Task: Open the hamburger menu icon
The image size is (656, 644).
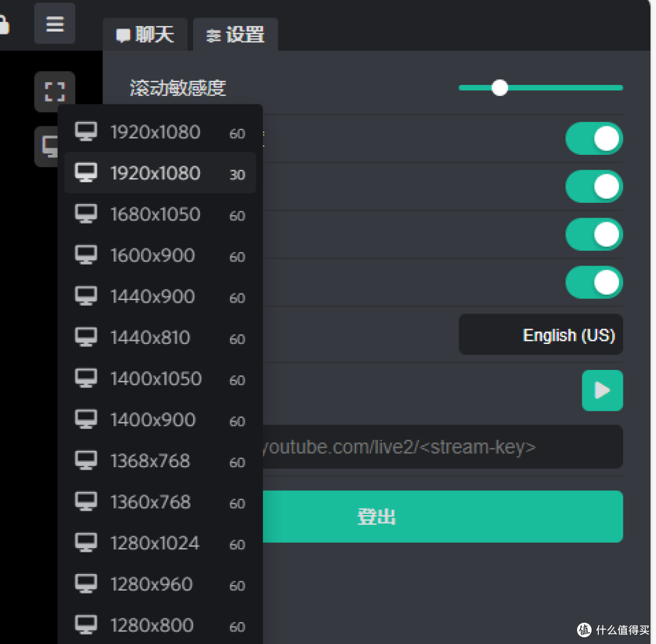Action: [x=55, y=24]
